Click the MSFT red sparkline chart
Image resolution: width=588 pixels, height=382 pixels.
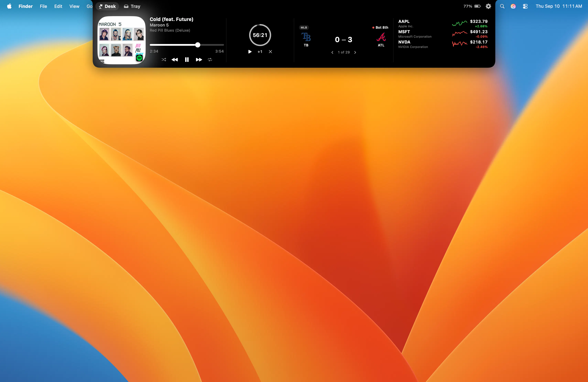pos(460,34)
